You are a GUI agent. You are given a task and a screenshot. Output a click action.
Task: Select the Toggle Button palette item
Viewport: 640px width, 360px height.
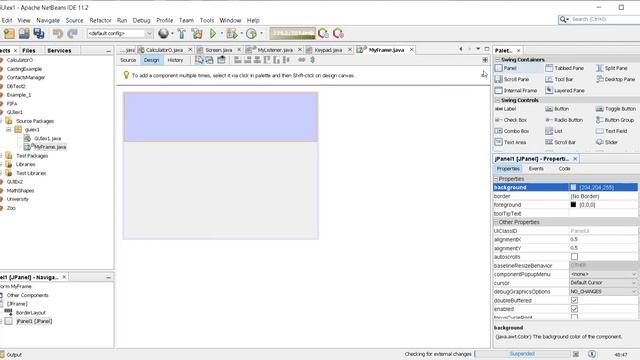click(x=616, y=109)
